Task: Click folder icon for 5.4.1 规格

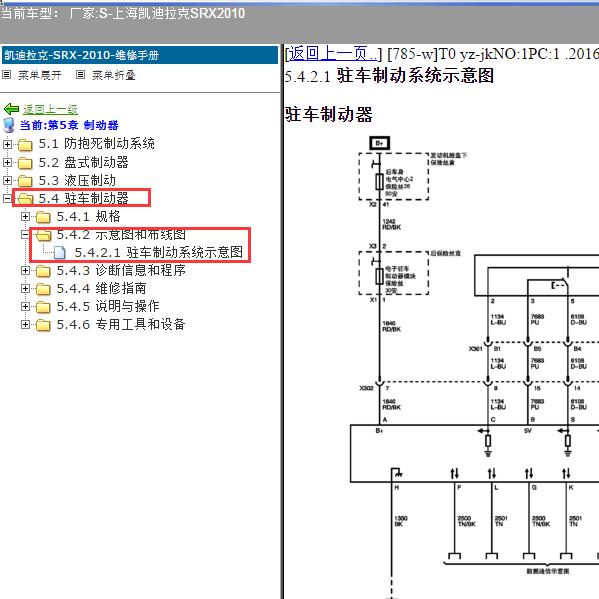Action: pos(43,217)
